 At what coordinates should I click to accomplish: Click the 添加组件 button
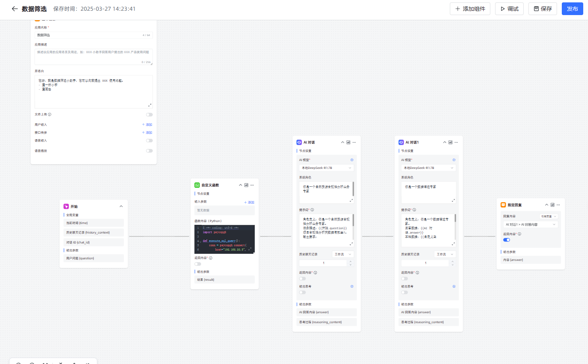coord(470,9)
